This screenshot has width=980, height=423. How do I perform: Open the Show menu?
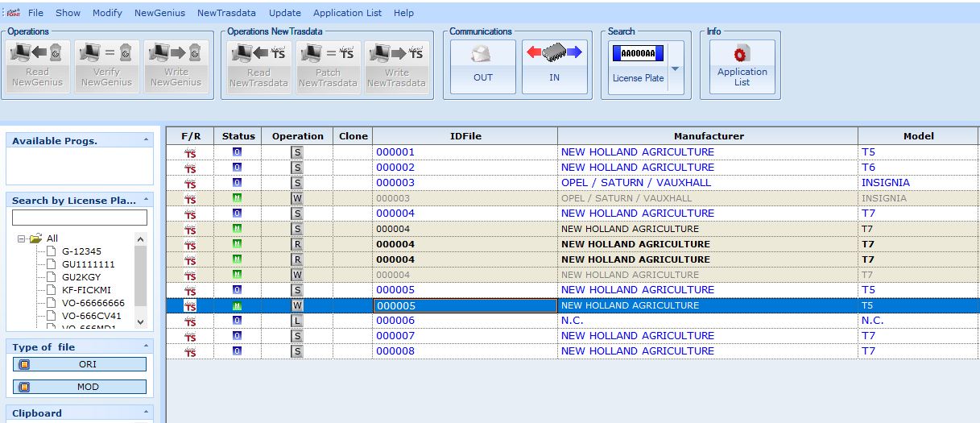pos(68,13)
